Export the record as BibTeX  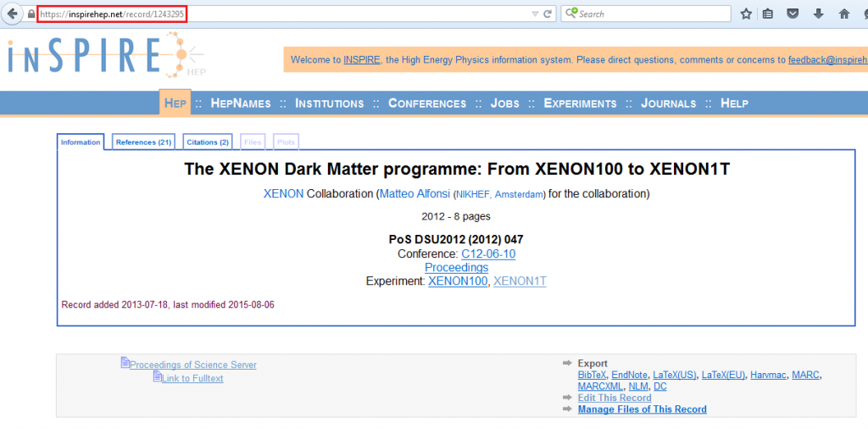pyautogui.click(x=592, y=375)
